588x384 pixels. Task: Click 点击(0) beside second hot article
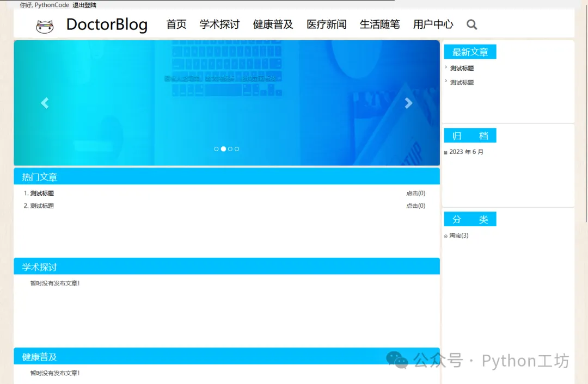tap(416, 206)
